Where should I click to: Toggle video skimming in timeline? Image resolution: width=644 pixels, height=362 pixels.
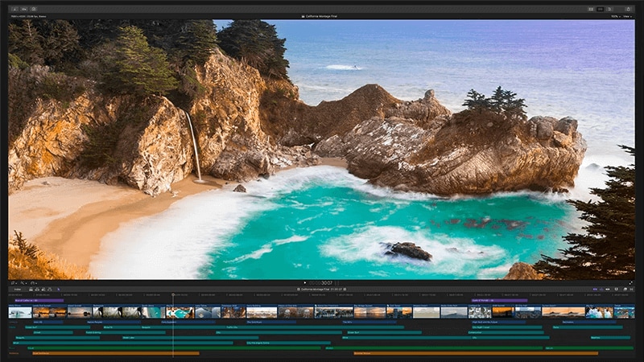(595, 290)
